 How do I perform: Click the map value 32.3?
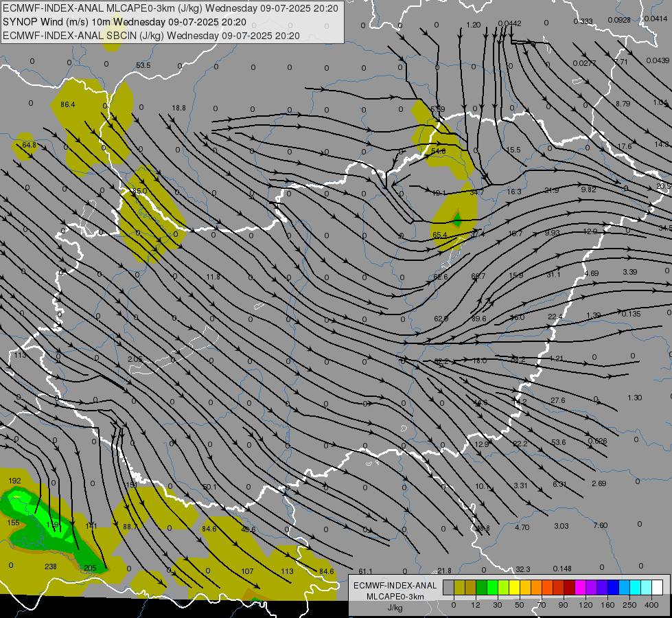point(523,569)
